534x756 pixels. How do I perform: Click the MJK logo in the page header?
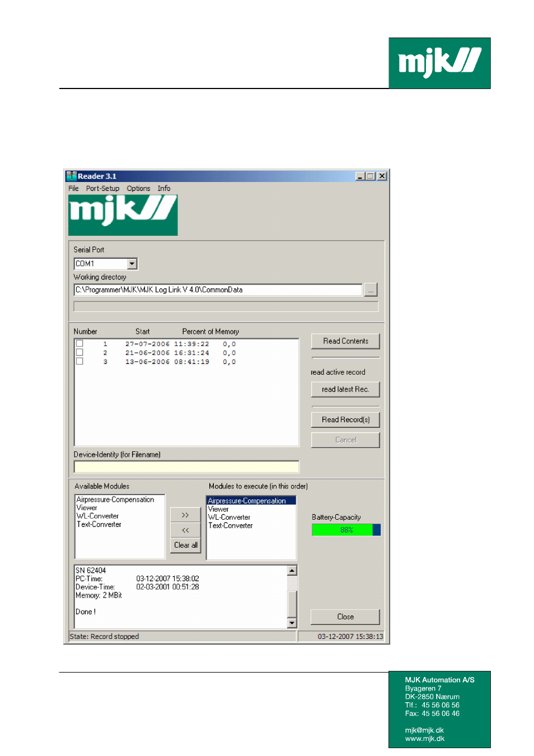coord(439,63)
